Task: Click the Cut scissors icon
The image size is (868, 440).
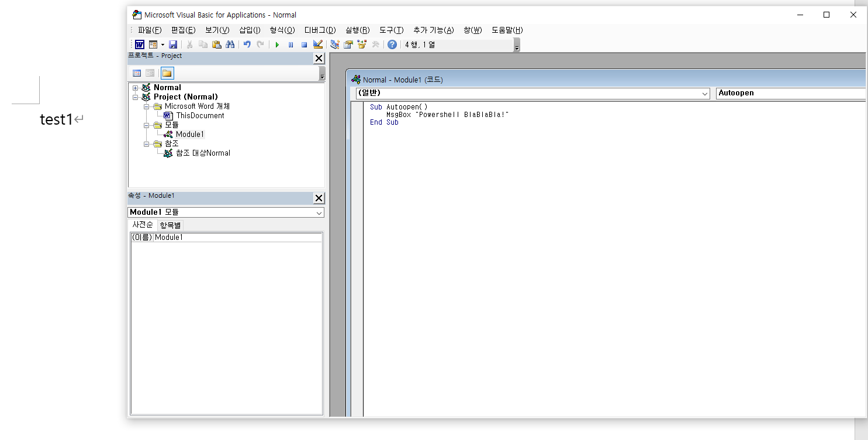Action: [189, 44]
